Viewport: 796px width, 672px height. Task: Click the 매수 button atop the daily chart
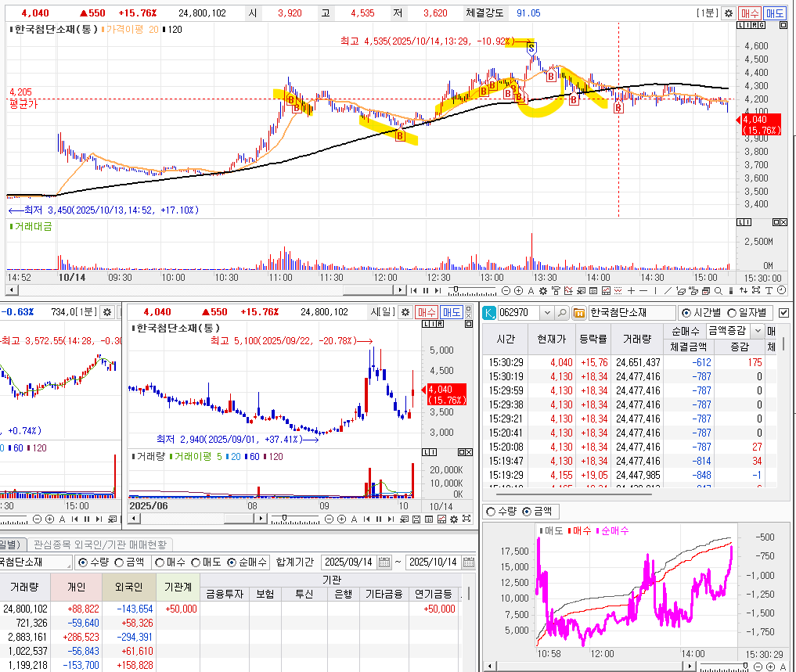(x=427, y=312)
